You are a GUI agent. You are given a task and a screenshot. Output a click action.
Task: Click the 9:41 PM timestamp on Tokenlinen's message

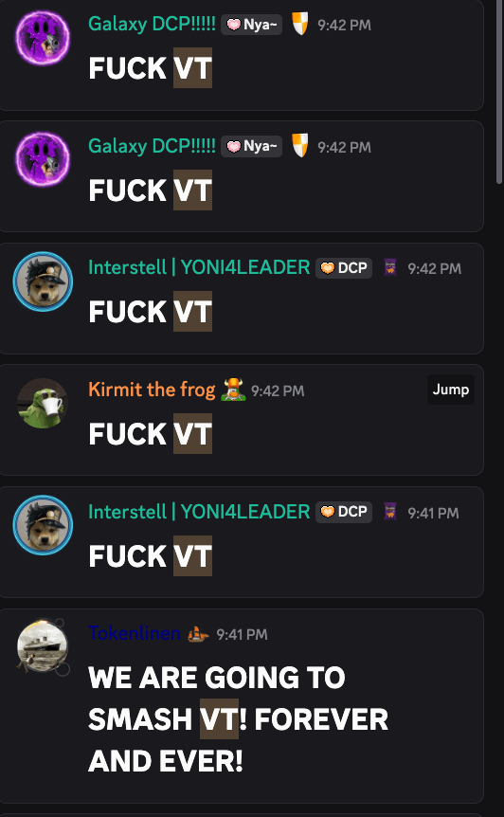point(242,634)
